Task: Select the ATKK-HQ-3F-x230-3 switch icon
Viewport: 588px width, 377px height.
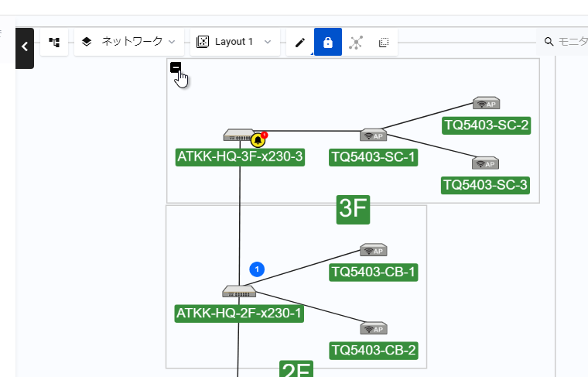Action: tap(238, 135)
